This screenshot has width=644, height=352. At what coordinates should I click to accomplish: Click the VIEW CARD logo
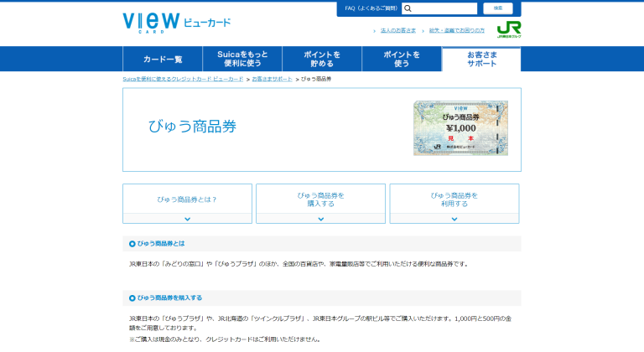point(177,23)
